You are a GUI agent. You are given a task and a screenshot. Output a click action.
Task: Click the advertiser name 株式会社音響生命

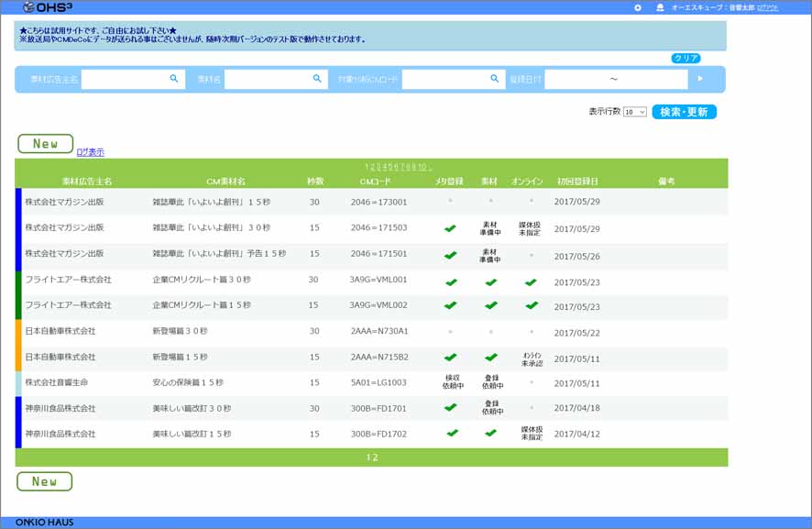57,382
